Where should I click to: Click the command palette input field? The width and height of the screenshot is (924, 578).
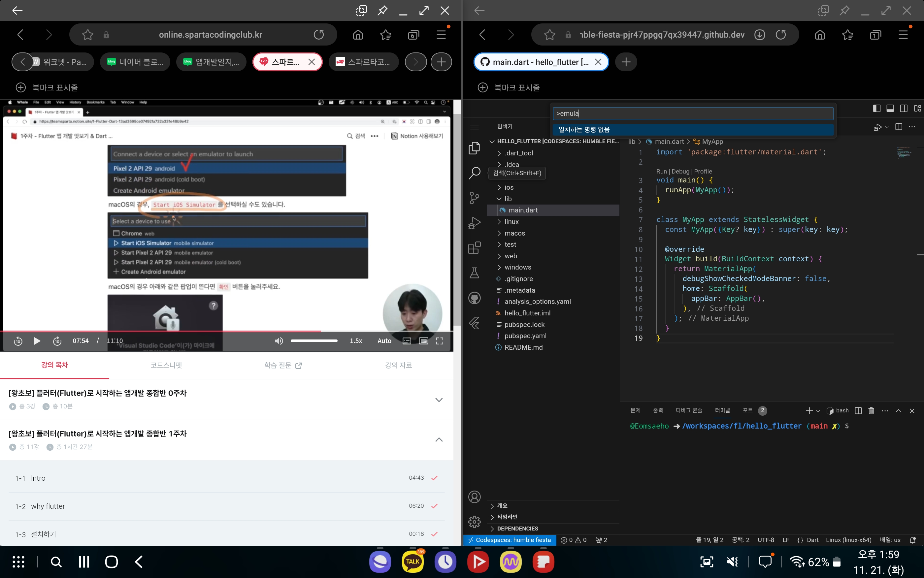point(693,113)
